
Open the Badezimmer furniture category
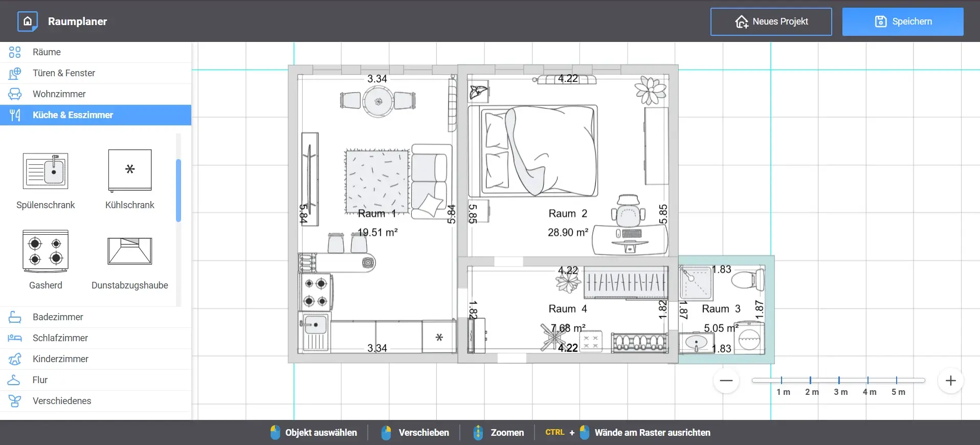point(96,317)
